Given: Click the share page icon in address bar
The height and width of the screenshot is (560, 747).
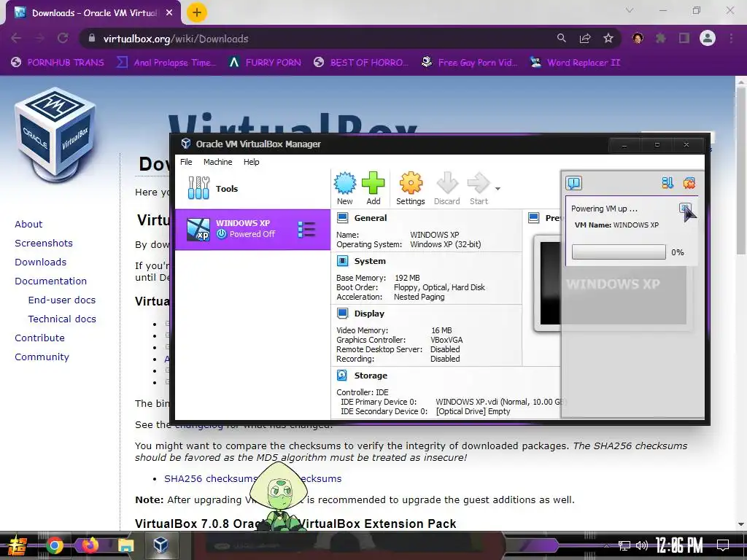Looking at the screenshot, I should [x=585, y=38].
